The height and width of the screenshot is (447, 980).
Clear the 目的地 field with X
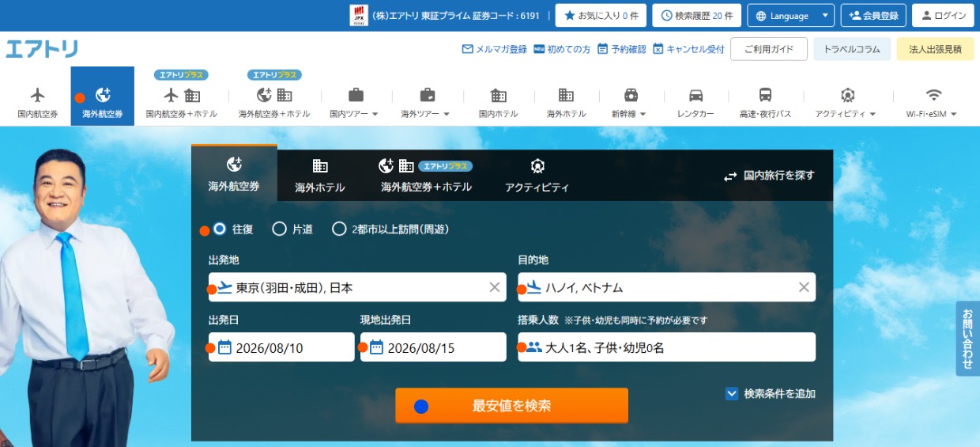coord(804,287)
